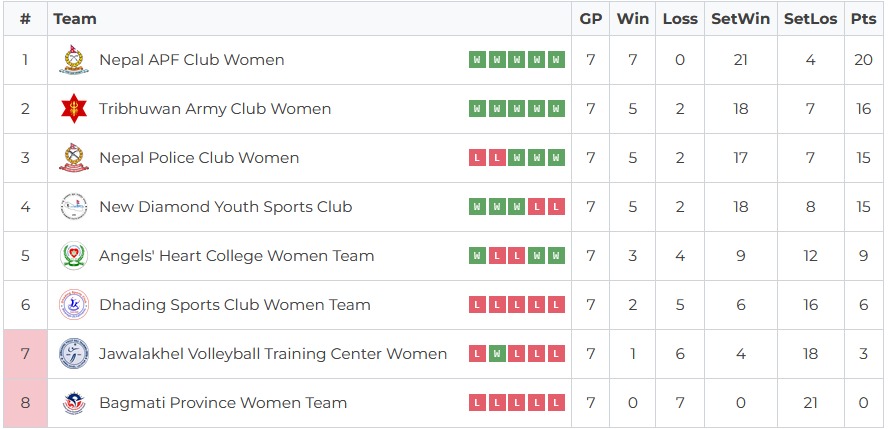Click the GP column header
Image resolution: width=891 pixels, height=429 pixels.
click(590, 19)
